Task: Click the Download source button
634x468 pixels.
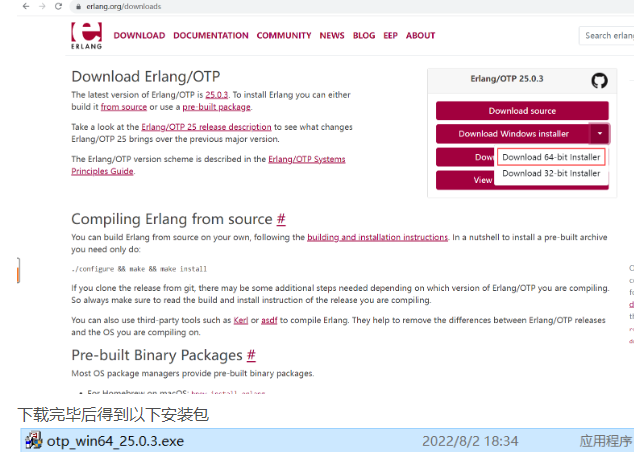Action: pos(522,111)
